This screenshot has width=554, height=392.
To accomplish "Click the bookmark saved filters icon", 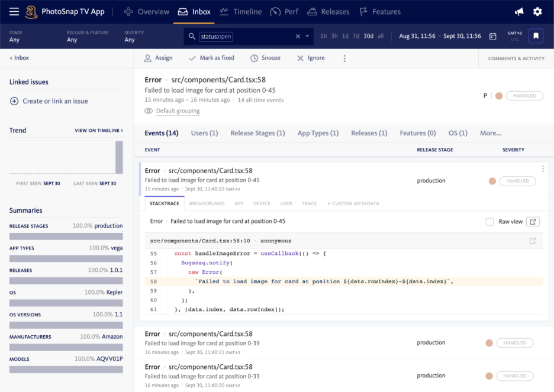I will pos(536,36).
